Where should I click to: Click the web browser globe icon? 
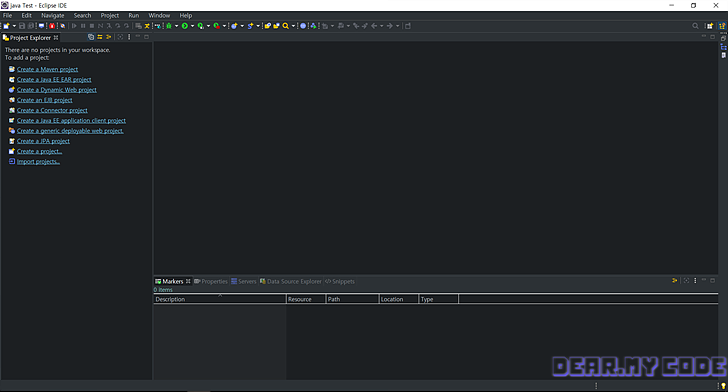tap(303, 26)
